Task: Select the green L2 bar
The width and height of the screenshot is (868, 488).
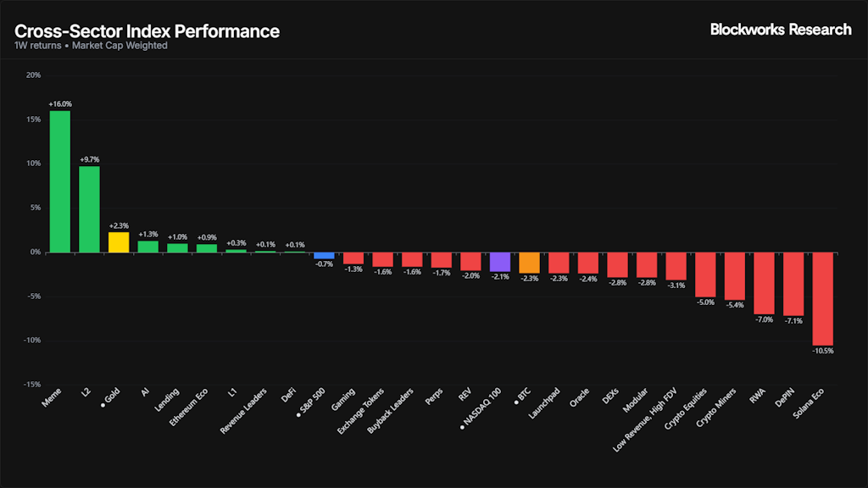Action: [89, 209]
